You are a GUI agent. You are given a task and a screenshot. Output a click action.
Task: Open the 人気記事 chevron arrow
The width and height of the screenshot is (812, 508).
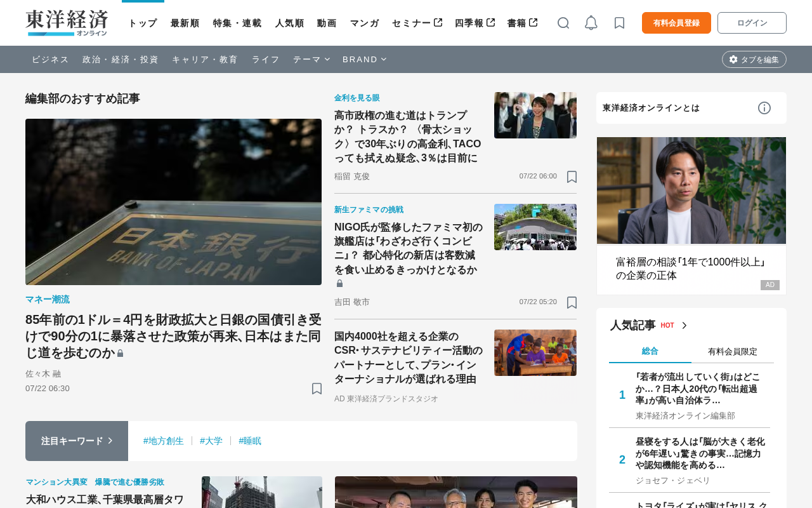pos(684,325)
